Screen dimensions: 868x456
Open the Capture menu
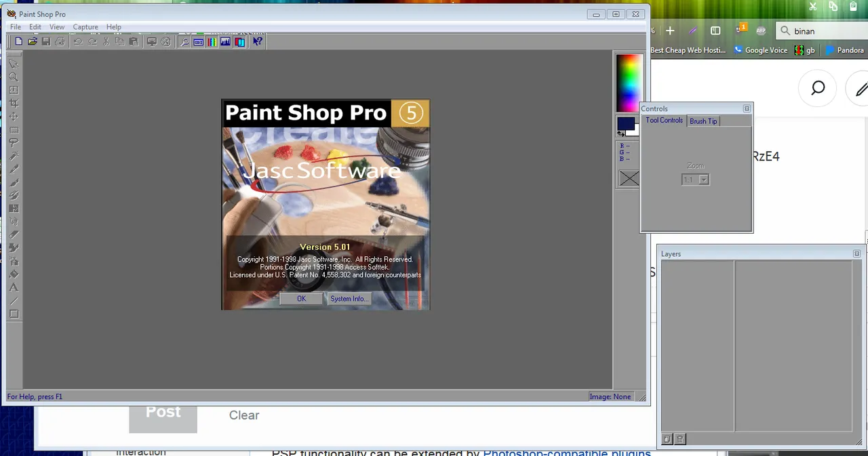click(x=85, y=27)
